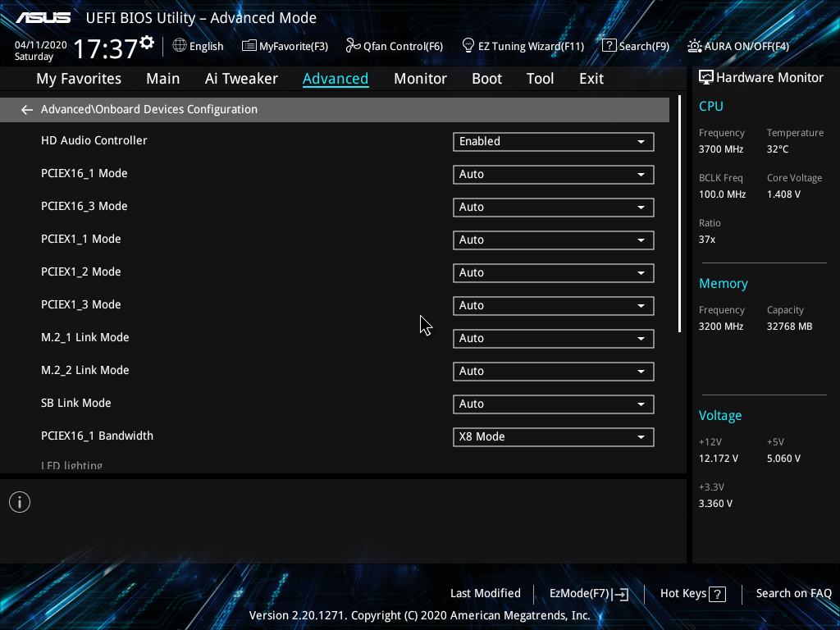Open the PCIEX1_3 Mode dropdown
The image size is (840, 630).
[554, 305]
